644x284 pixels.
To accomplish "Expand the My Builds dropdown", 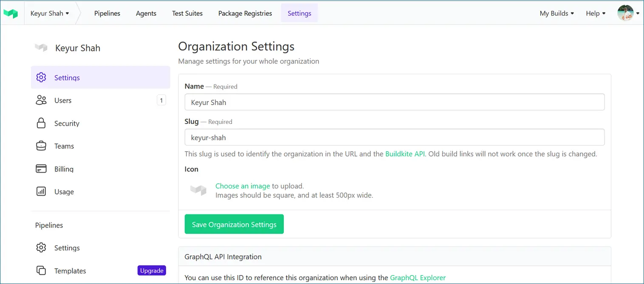I will pos(556,13).
